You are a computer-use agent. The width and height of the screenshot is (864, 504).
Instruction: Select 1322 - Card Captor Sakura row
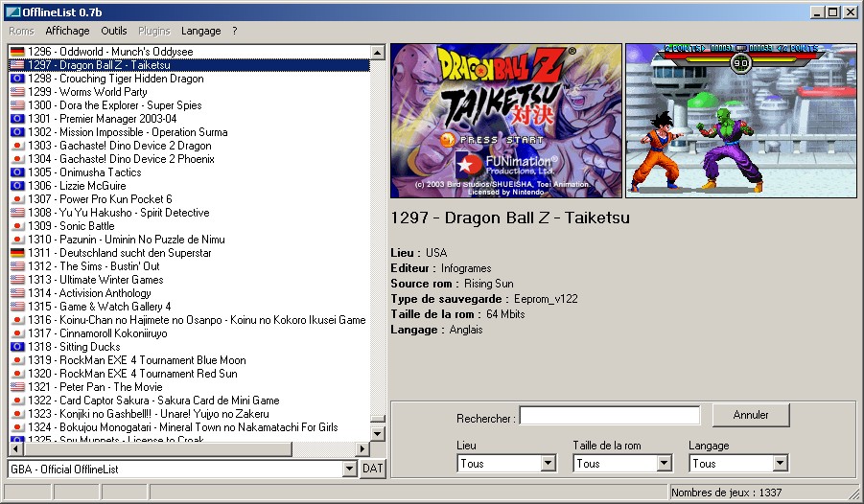click(x=153, y=401)
